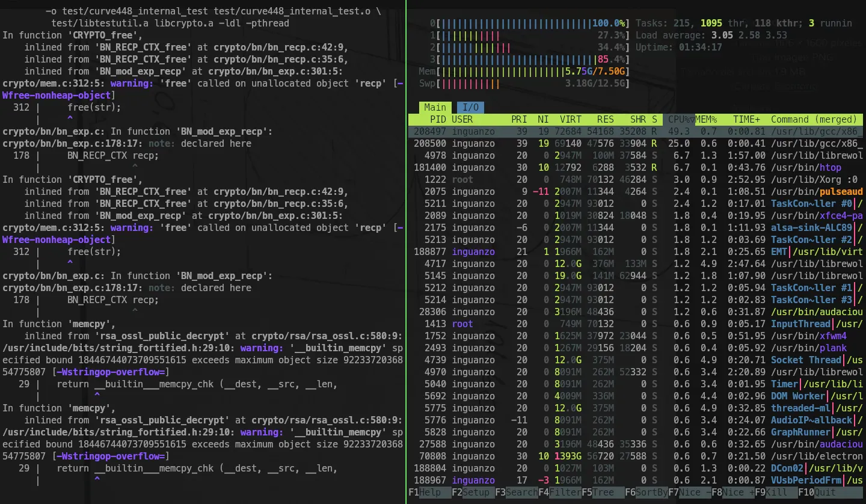Image resolution: width=866 pixels, height=504 pixels.
Task: Sort processes by the CPU% column header
Action: 681,120
